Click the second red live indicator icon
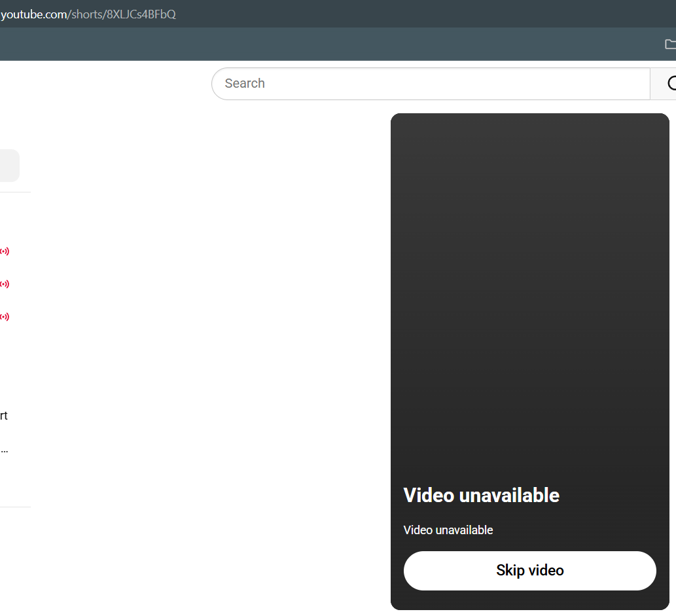The height and width of the screenshot is (616, 676). coord(5,284)
